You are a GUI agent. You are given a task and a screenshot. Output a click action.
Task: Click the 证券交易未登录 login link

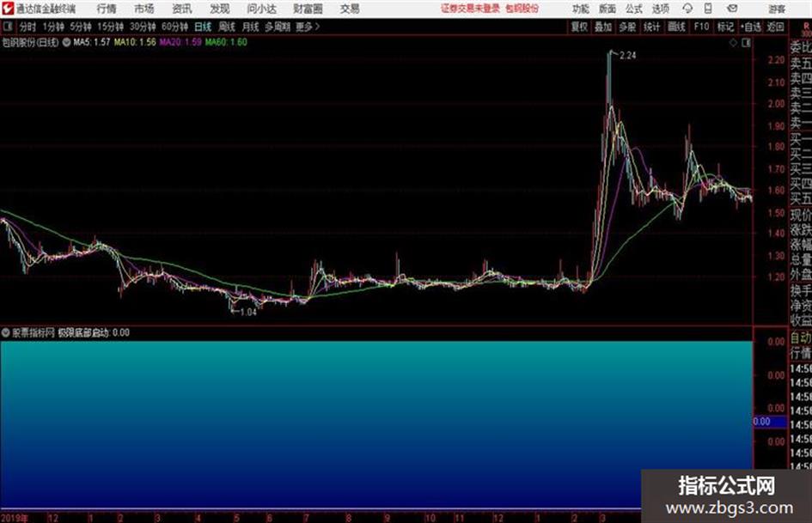(x=470, y=9)
